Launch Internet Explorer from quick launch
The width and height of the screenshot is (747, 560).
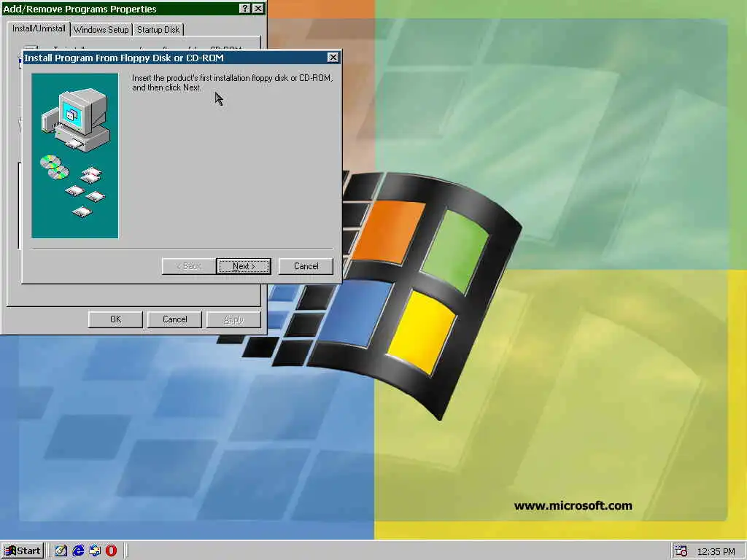[x=78, y=551]
